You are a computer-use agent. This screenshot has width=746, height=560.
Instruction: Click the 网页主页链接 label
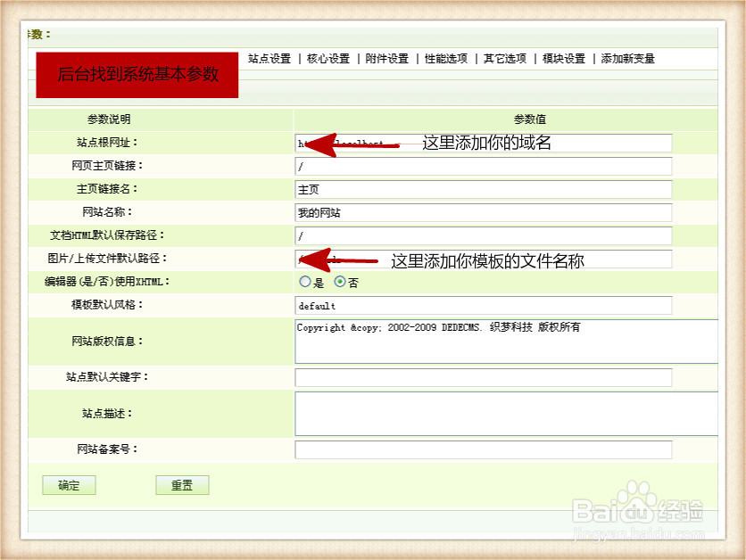(x=107, y=166)
